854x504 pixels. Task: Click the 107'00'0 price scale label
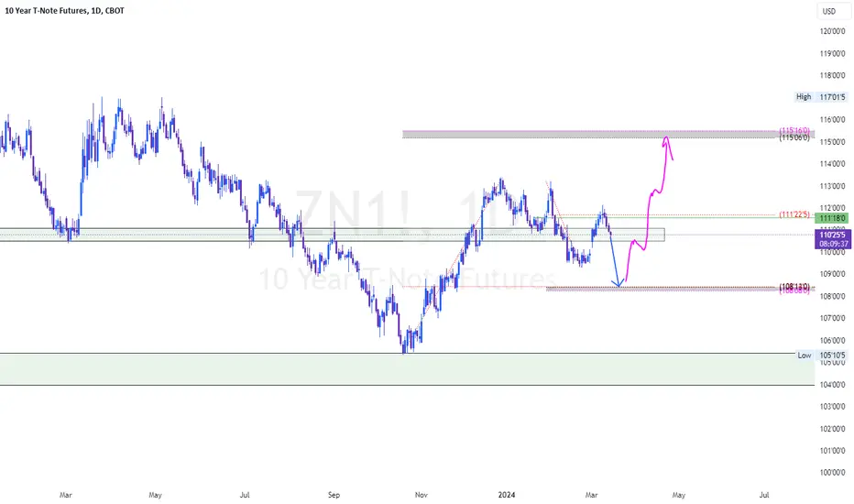tap(832, 318)
